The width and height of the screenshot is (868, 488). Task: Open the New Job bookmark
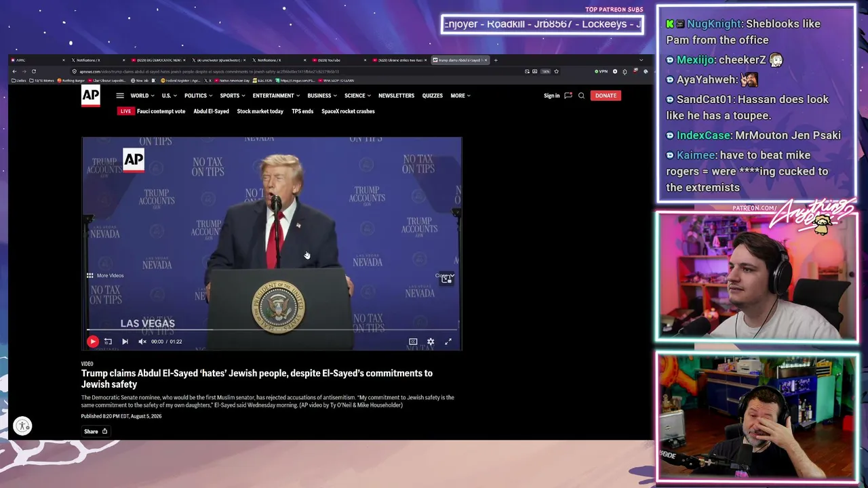point(140,81)
